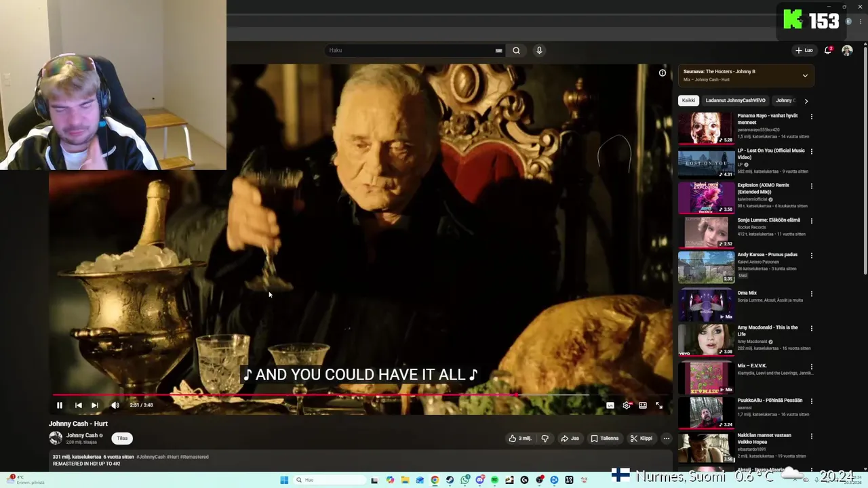Select 'Ladannut JohnnyCashVEVO' filter chip

click(x=736, y=100)
